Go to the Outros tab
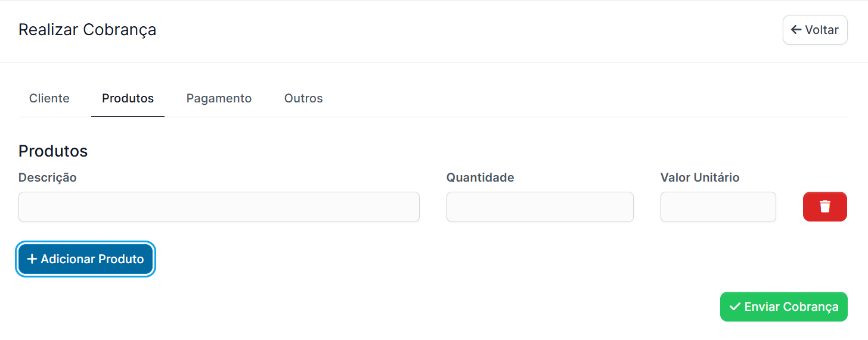 tap(303, 98)
